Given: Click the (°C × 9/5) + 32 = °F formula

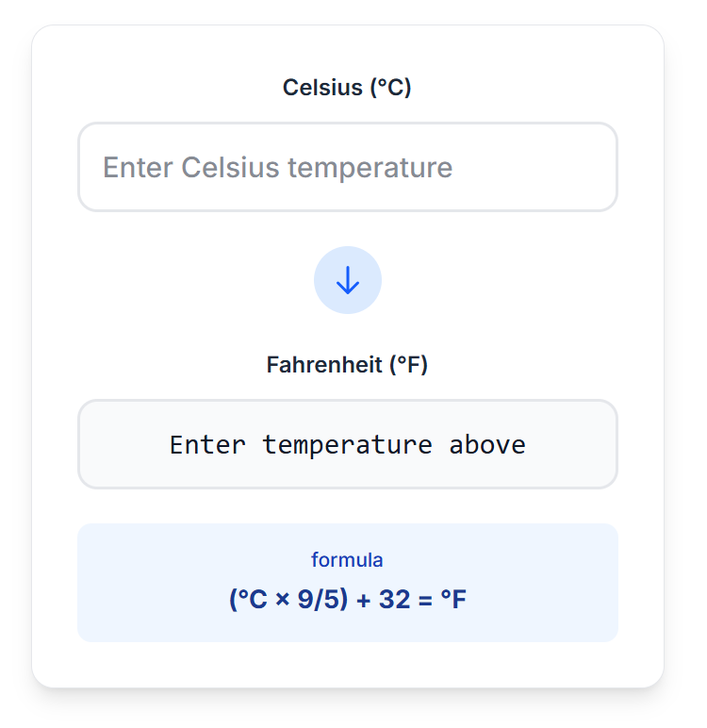Looking at the screenshot, I should tap(348, 599).
